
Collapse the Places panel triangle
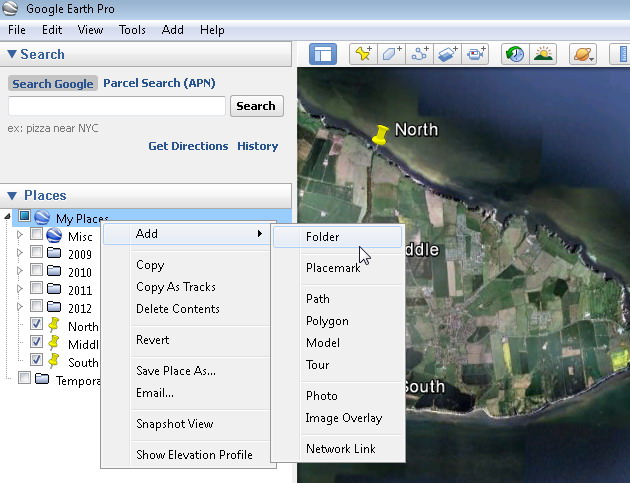pos(12,196)
